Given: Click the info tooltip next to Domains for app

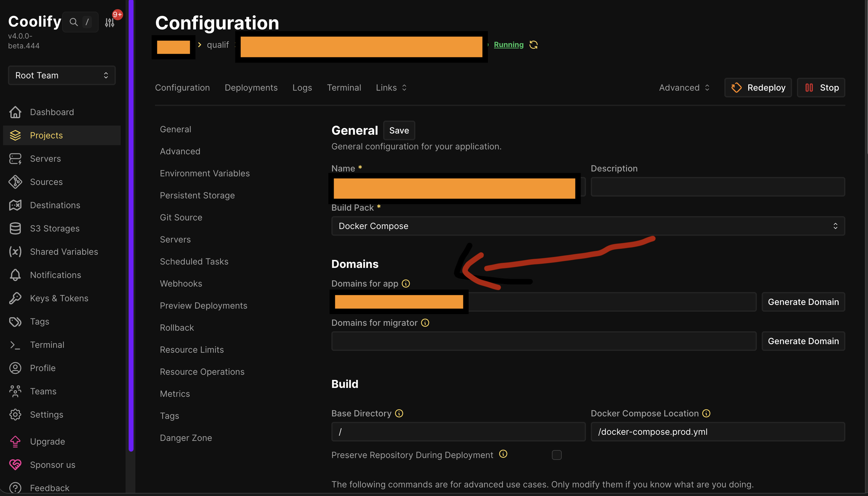Looking at the screenshot, I should (x=406, y=283).
